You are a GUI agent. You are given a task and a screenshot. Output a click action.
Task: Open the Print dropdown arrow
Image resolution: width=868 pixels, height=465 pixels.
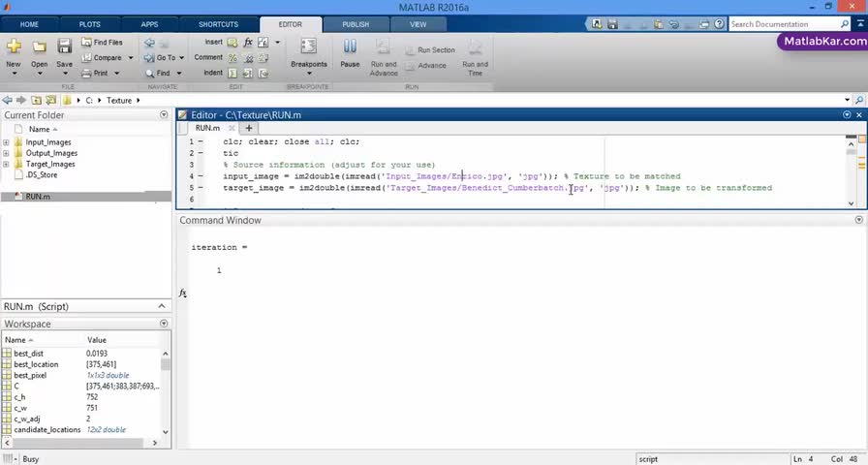tap(117, 73)
